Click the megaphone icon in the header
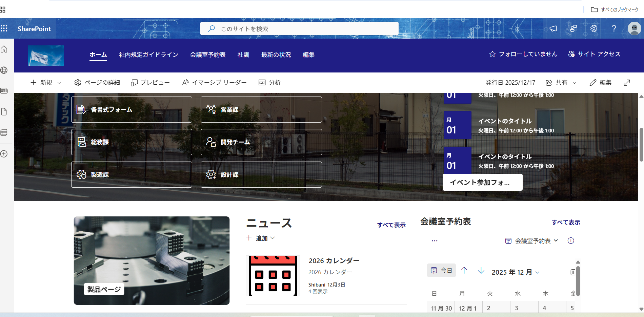The width and height of the screenshot is (644, 317). [x=553, y=28]
